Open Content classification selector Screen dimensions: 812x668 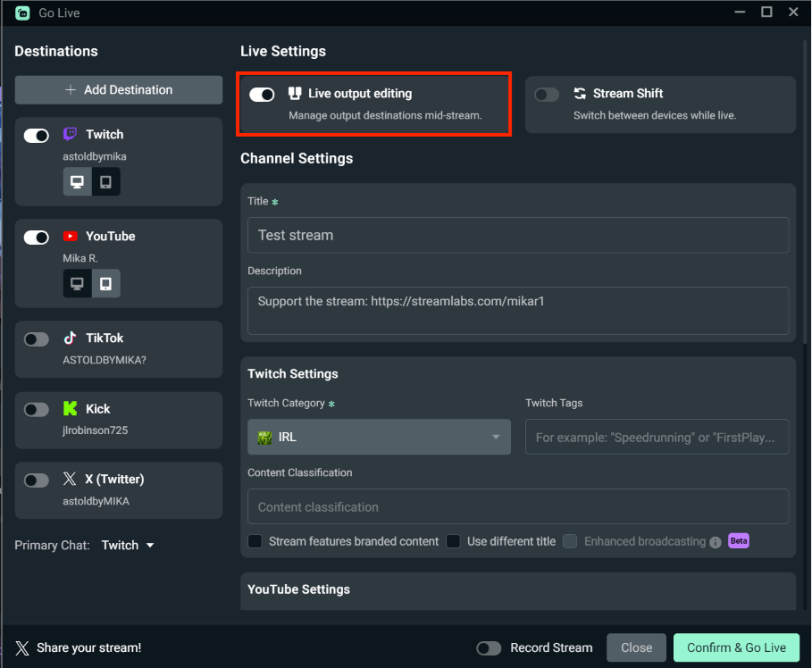click(518, 506)
